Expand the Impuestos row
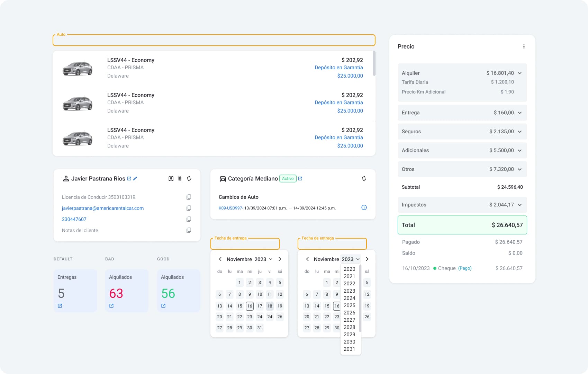This screenshot has height=374, width=588. pyautogui.click(x=519, y=205)
